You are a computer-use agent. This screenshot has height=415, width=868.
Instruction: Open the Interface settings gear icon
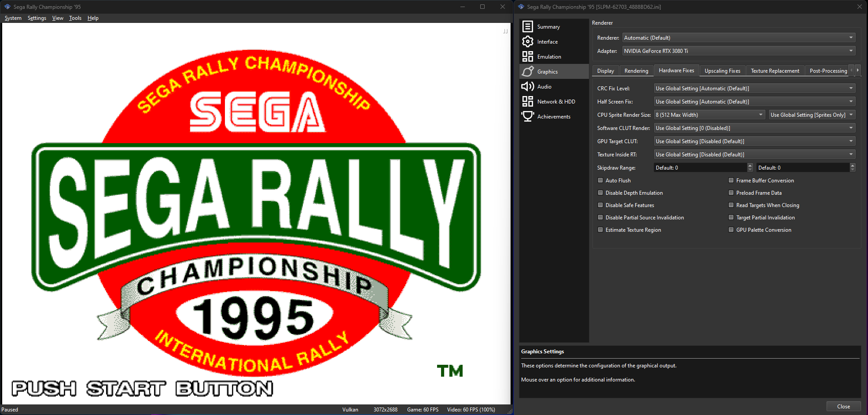527,41
